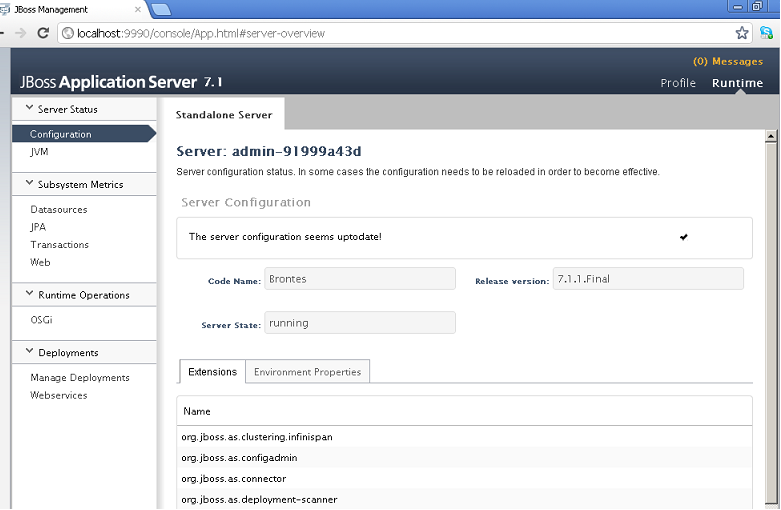Collapse the Runtime Operations section
The height and width of the screenshot is (510, 781).
(29, 295)
